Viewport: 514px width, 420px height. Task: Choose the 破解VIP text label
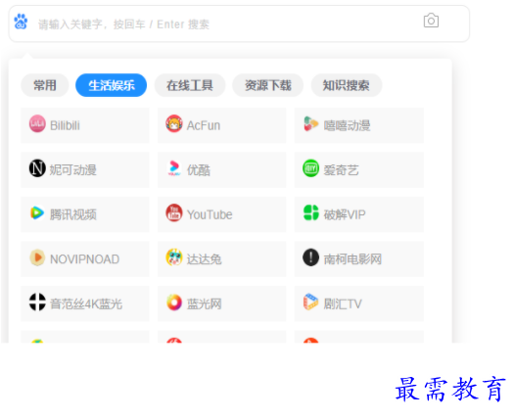click(x=345, y=214)
